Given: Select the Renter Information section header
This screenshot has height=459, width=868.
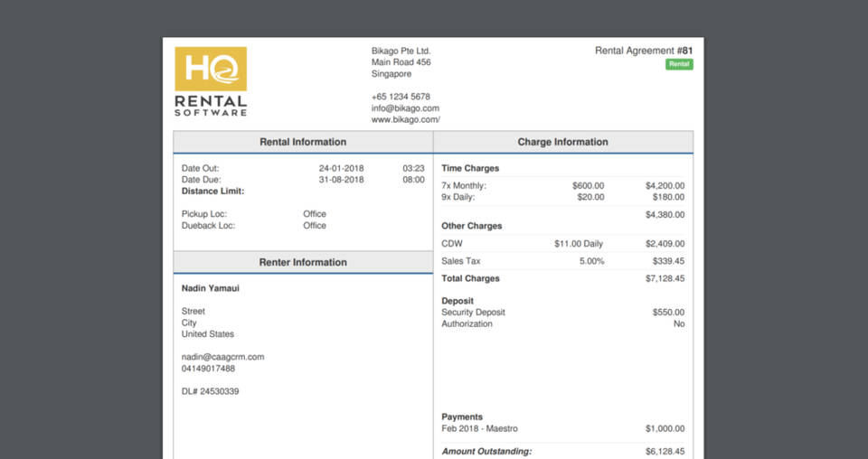Looking at the screenshot, I should click(303, 262).
